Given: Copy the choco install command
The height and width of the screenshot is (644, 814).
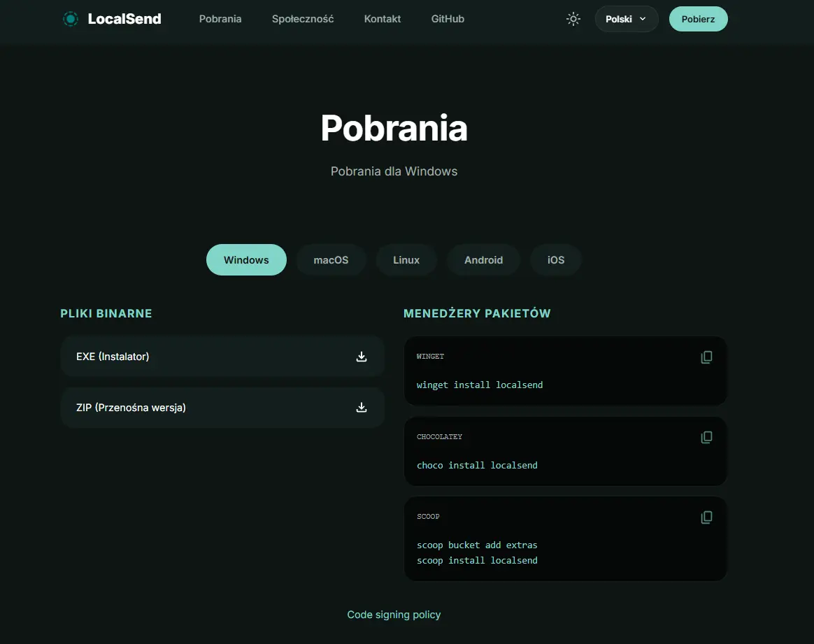Looking at the screenshot, I should coord(706,438).
